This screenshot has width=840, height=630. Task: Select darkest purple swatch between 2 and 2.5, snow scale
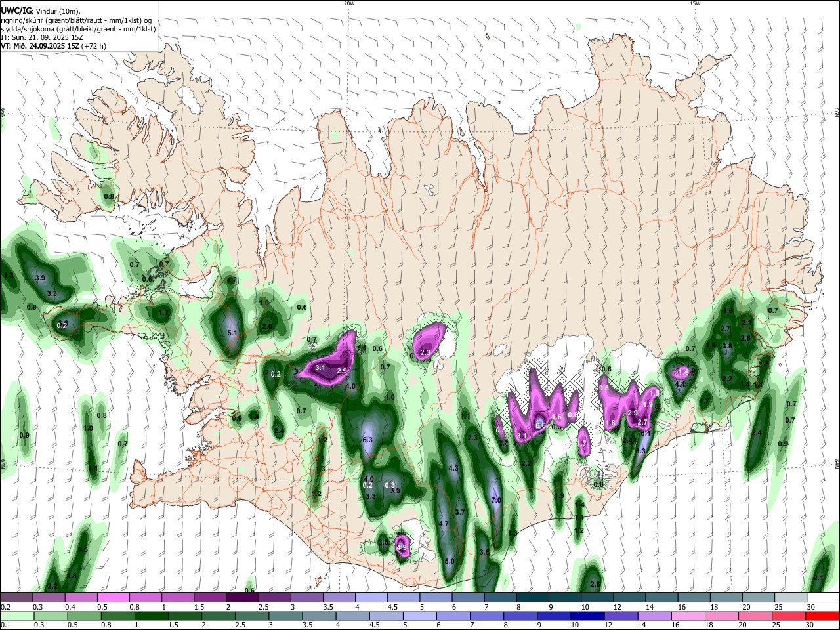pos(241,598)
